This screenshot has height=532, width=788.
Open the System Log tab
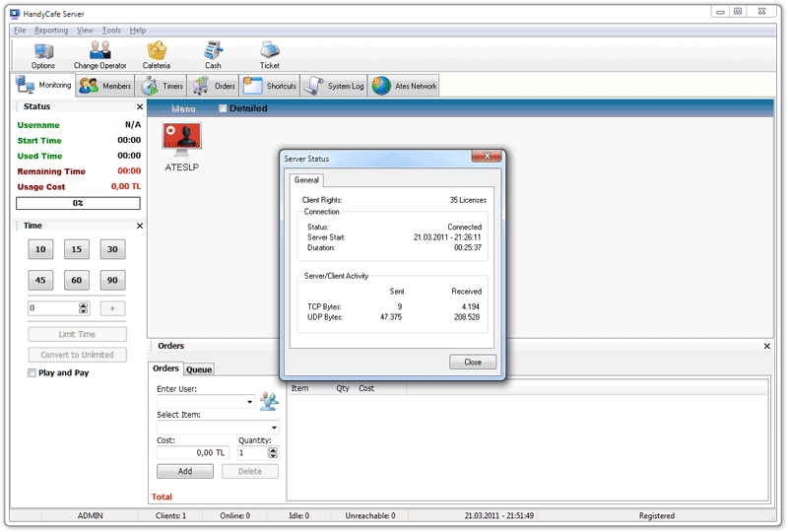pyautogui.click(x=334, y=86)
